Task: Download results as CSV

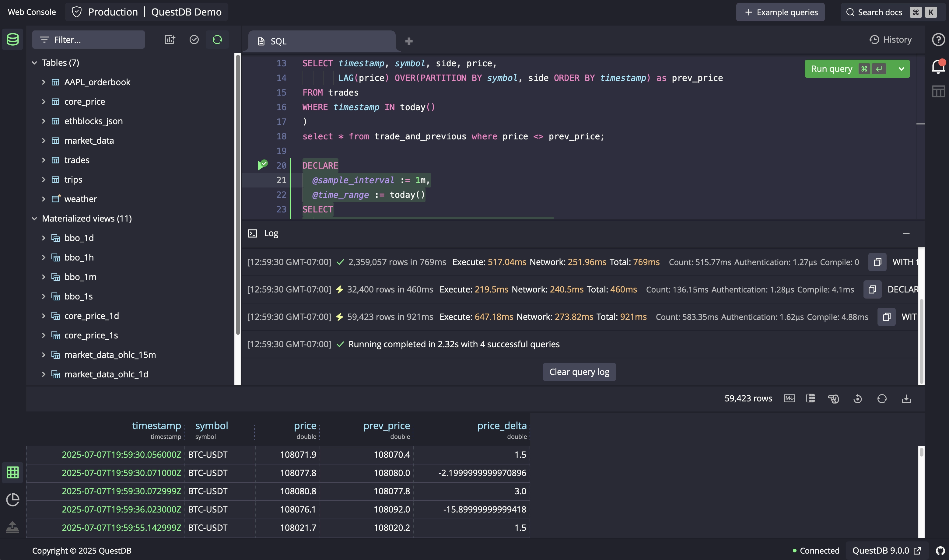Action: point(906,398)
